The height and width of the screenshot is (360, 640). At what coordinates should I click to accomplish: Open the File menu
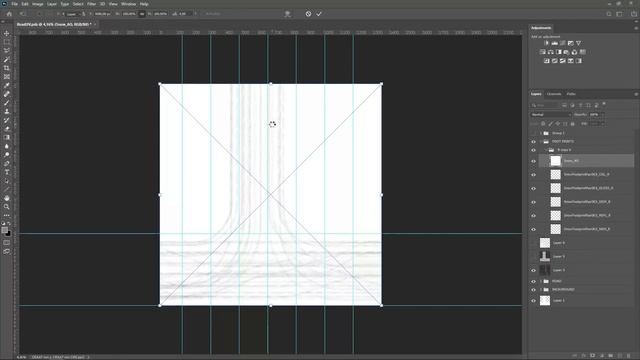point(14,4)
